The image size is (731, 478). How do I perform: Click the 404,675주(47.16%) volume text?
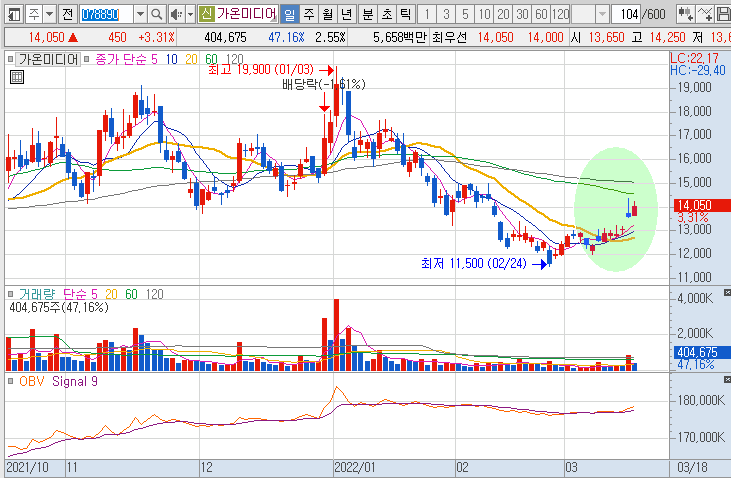click(x=59, y=307)
